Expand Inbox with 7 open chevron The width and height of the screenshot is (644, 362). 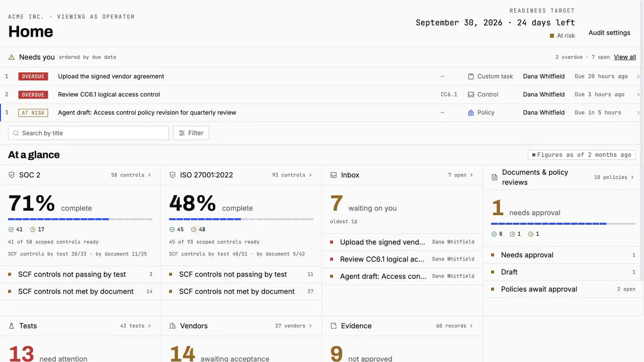pyautogui.click(x=471, y=175)
